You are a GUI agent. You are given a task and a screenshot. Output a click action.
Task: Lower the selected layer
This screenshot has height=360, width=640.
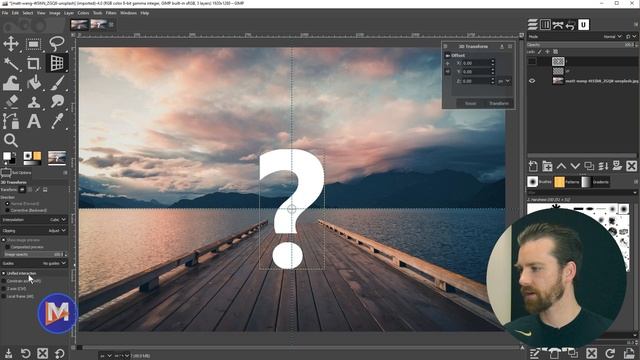click(575, 166)
